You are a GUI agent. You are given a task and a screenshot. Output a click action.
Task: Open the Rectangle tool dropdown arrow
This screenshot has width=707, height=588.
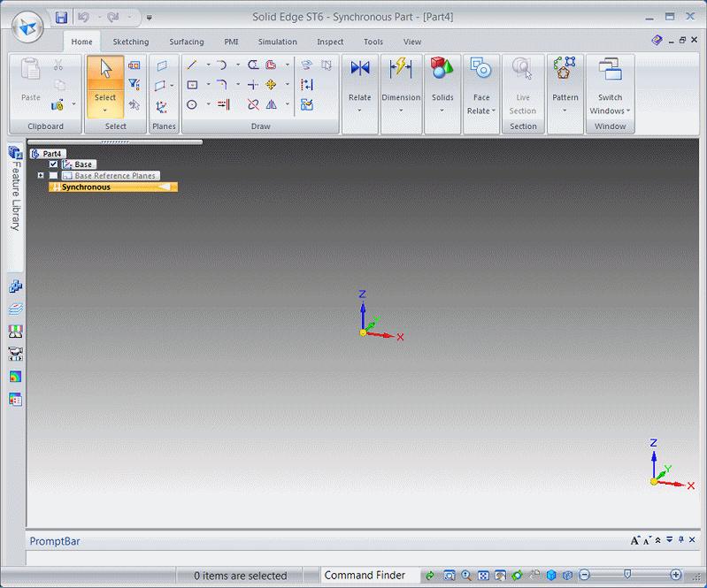point(208,84)
